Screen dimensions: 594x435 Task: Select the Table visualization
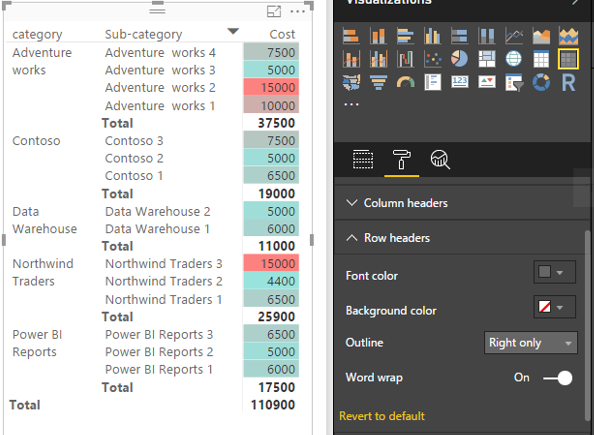point(541,59)
